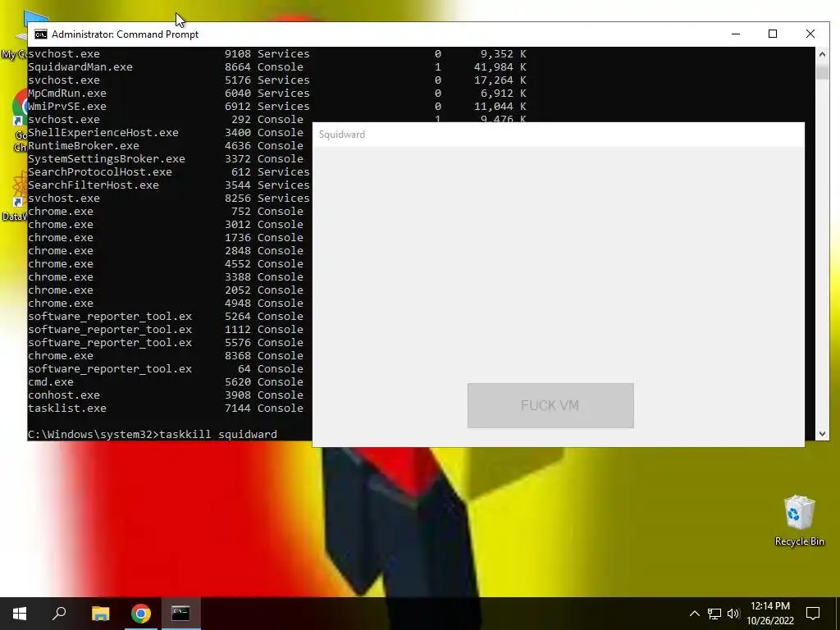Click chrome.exe row with PID 8368
Image resolution: width=840 pixels, height=630 pixels.
click(169, 356)
